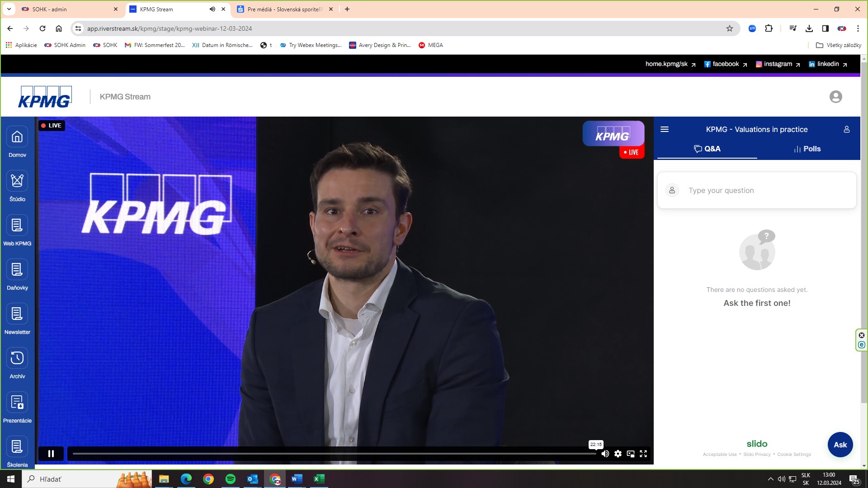The image size is (868, 488).
Task: Open a new browser tab
Action: pyautogui.click(x=347, y=9)
